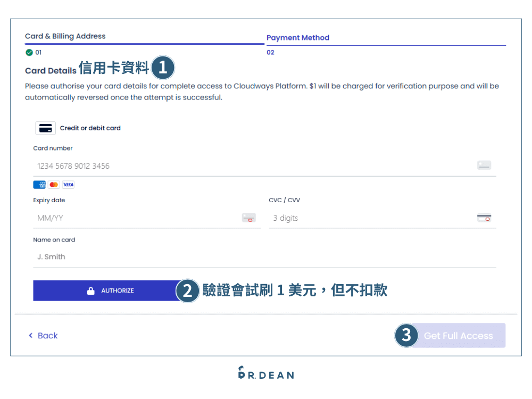532x399 pixels.
Task: Click the Dr. Dean logo
Action: (x=266, y=373)
